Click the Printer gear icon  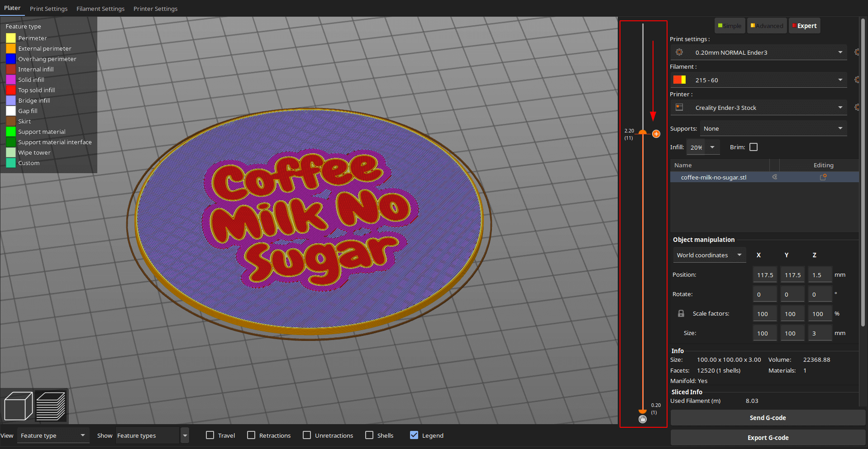coord(857,107)
